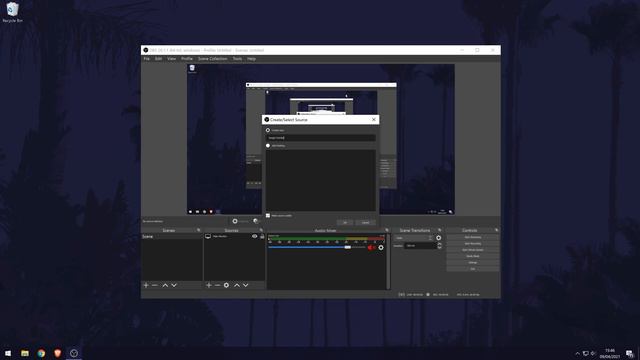The width and height of the screenshot is (640, 360).
Task: Launch Brave browser from the taskbar
Action: click(58, 353)
